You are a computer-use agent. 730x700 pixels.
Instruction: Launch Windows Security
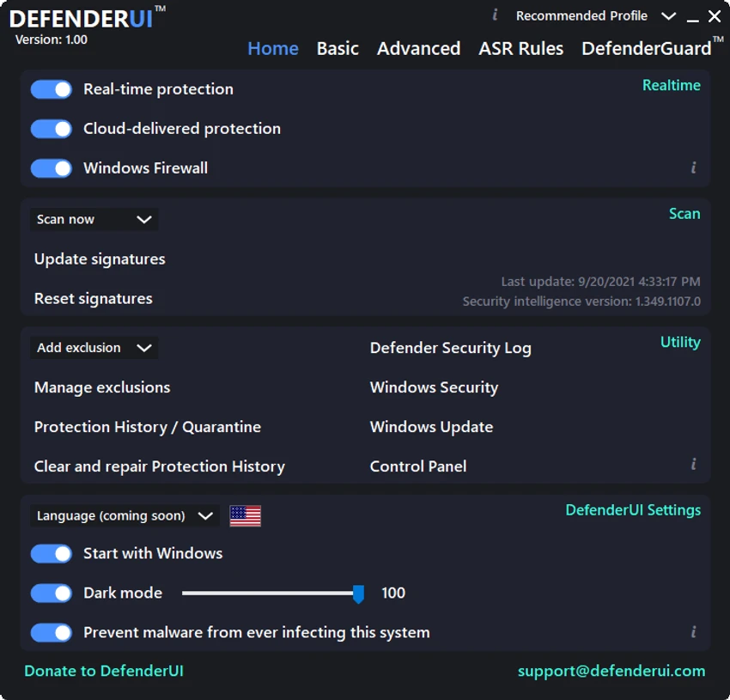[434, 387]
